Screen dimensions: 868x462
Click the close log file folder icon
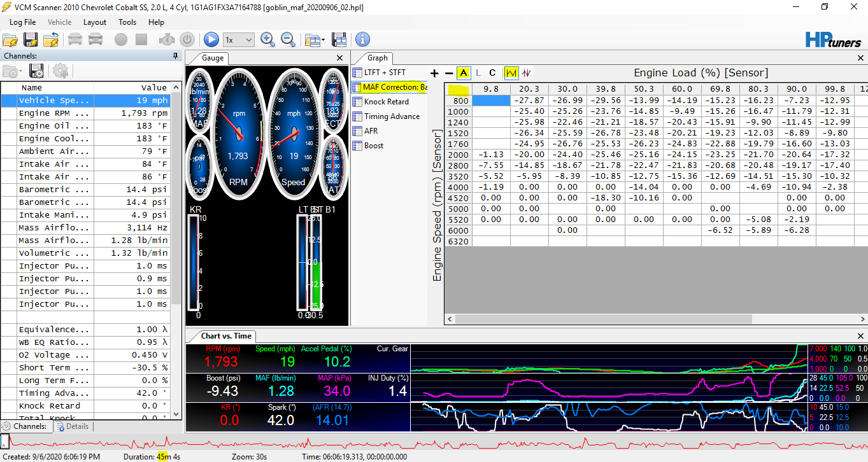point(51,39)
